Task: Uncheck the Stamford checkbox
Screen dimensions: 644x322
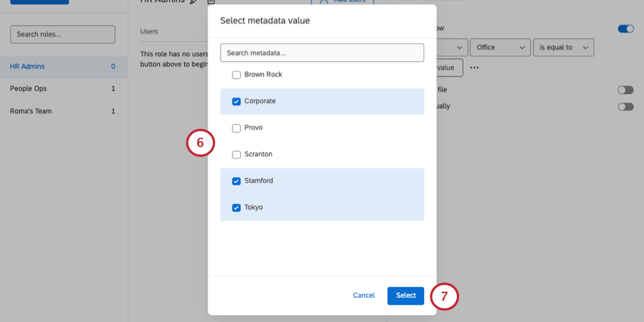Action: pos(236,181)
